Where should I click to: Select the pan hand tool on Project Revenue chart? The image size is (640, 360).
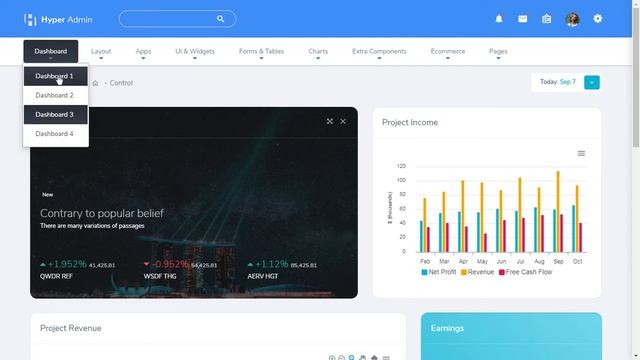coord(362,358)
